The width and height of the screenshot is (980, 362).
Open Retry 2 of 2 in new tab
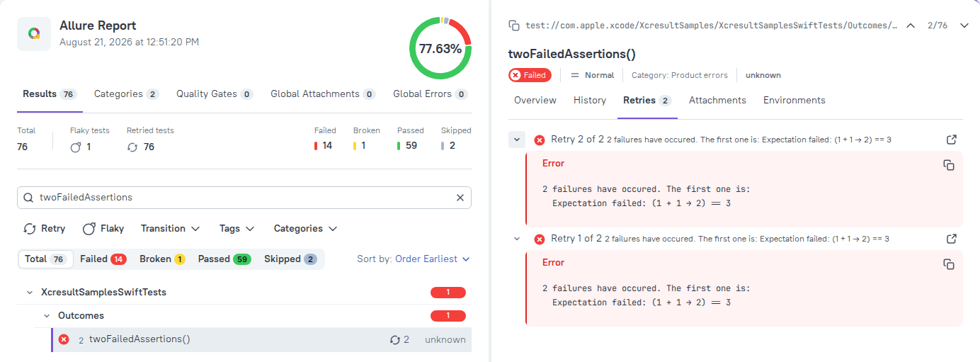click(952, 140)
